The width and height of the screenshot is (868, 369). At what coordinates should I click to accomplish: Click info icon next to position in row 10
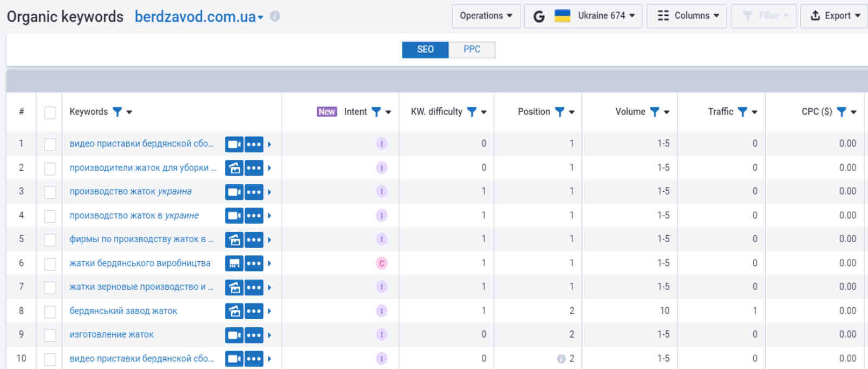coord(561,359)
